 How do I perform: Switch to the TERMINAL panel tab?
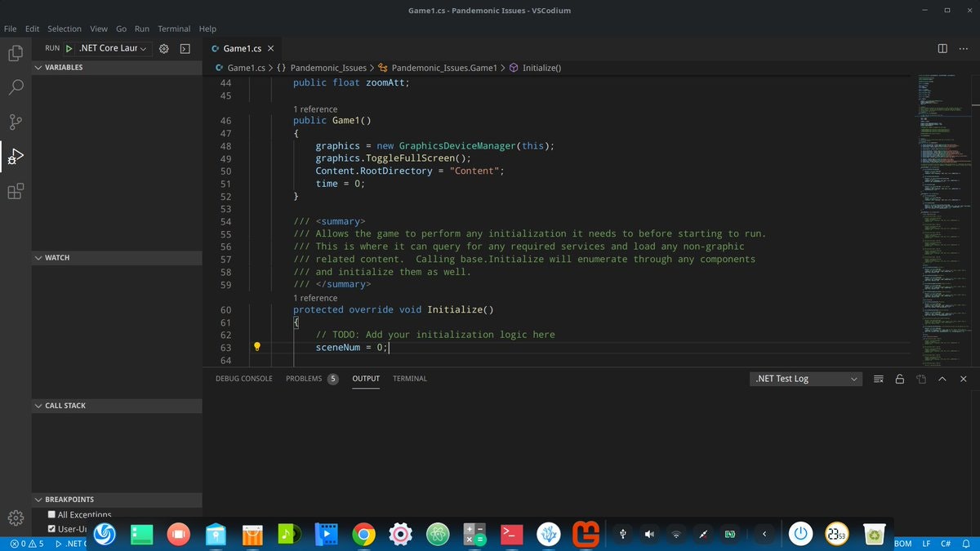409,378
